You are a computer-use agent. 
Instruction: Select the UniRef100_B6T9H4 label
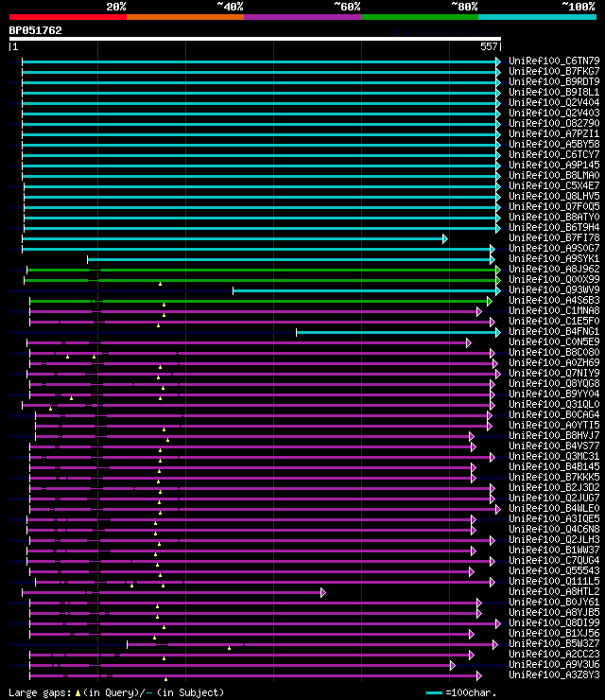coord(554,227)
